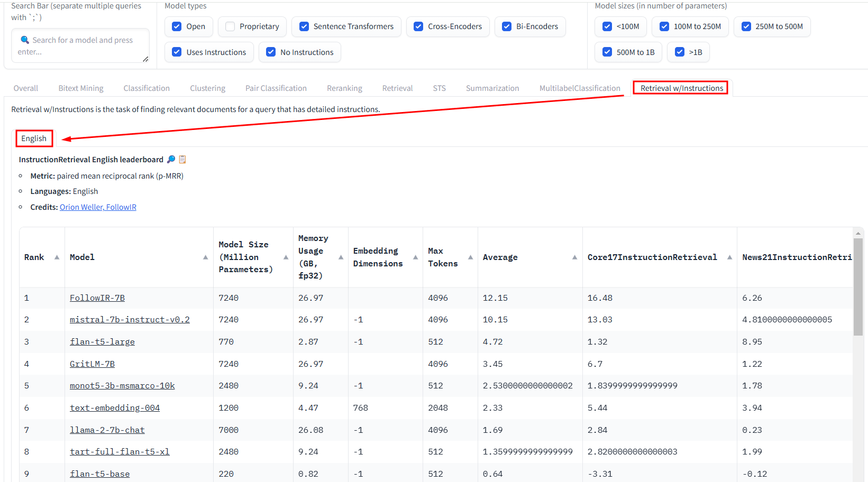Open the Clustering tab
This screenshot has height=482, width=868.
208,88
